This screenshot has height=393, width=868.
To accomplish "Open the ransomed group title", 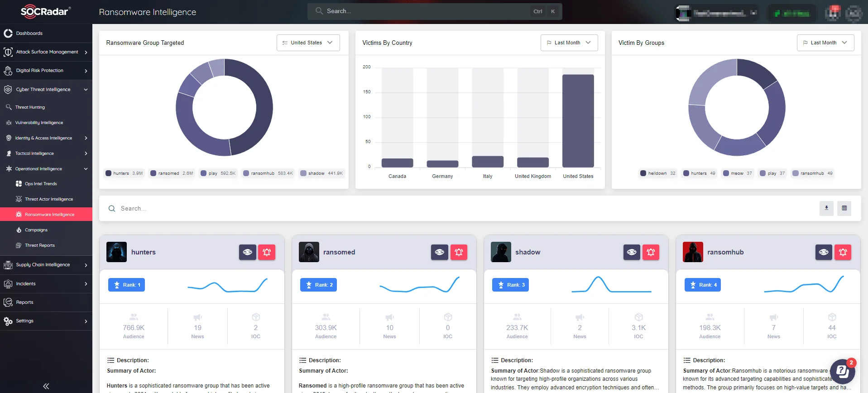I will coord(339,252).
